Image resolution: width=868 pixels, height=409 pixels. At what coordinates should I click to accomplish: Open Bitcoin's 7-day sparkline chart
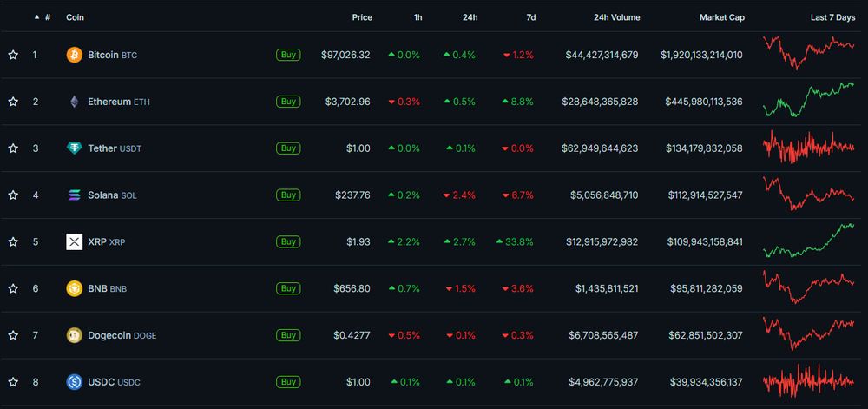pos(808,53)
